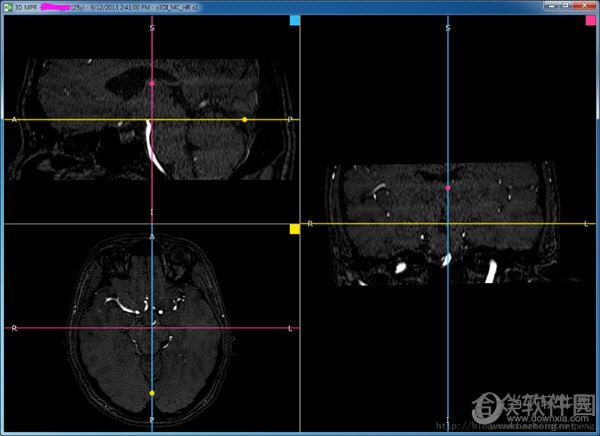Grab the yellow rotation dot in the axial view
The image size is (600, 436).
(x=152, y=393)
